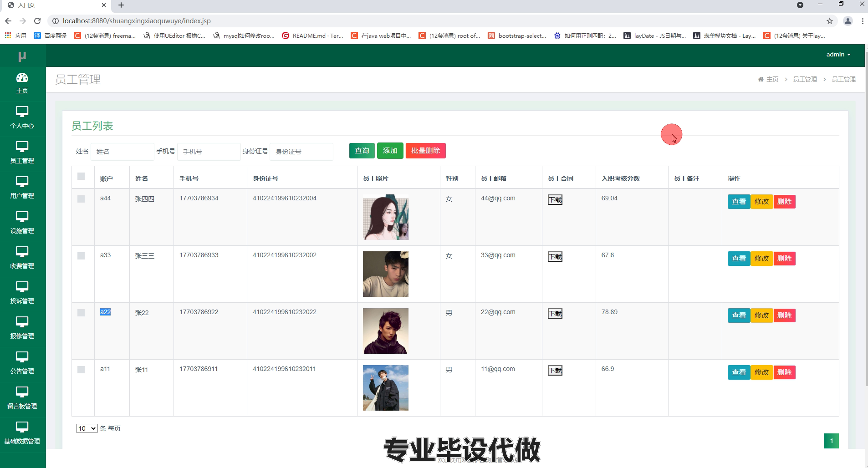Click 删除 for employee 张11
This screenshot has height=468, width=868.
coord(784,372)
